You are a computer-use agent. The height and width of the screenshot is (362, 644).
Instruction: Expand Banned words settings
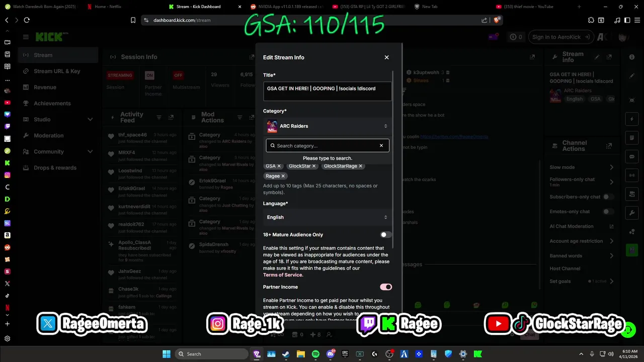tap(612, 255)
